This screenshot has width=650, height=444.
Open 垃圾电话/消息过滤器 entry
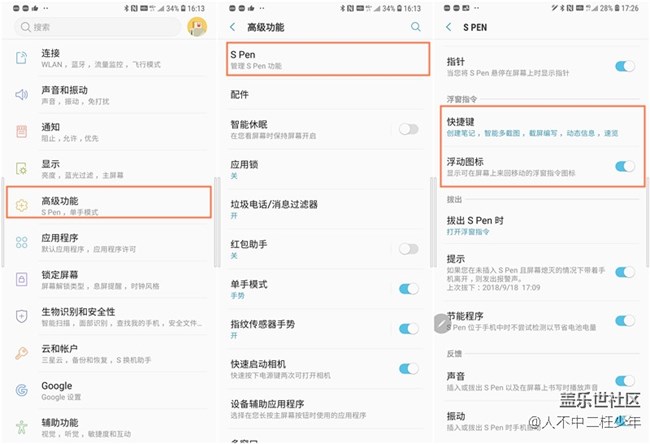tap(326, 209)
